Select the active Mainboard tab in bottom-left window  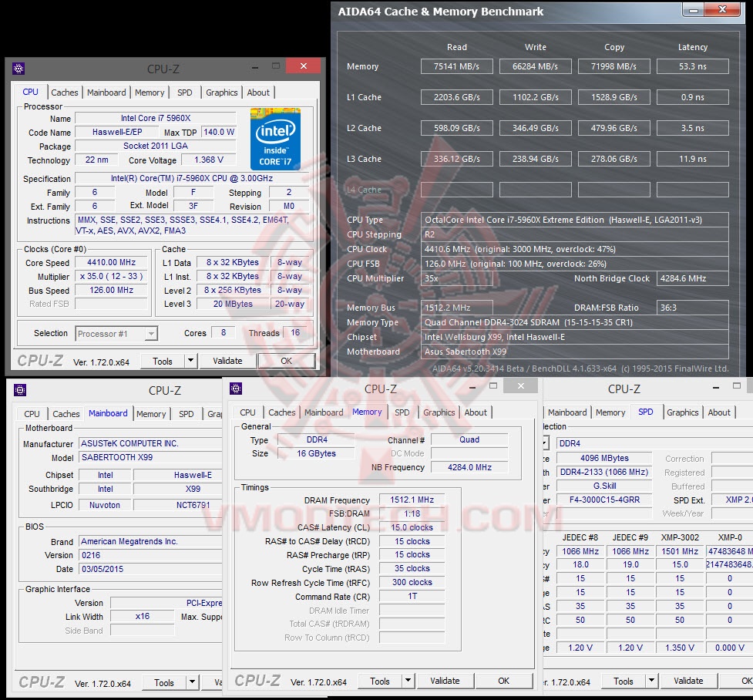click(108, 413)
